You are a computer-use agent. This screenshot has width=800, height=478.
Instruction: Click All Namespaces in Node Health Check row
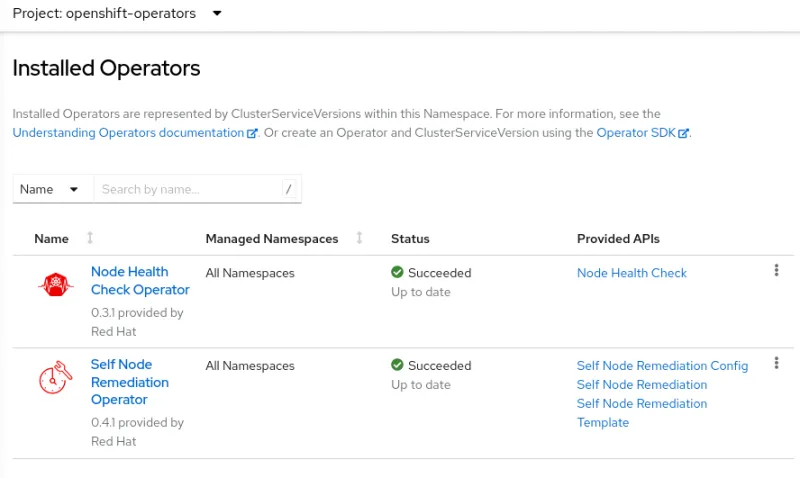click(x=250, y=273)
